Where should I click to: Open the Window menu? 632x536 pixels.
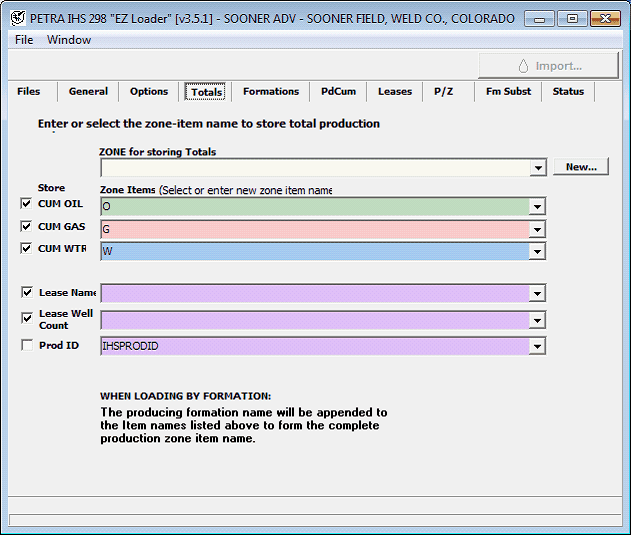pos(69,40)
